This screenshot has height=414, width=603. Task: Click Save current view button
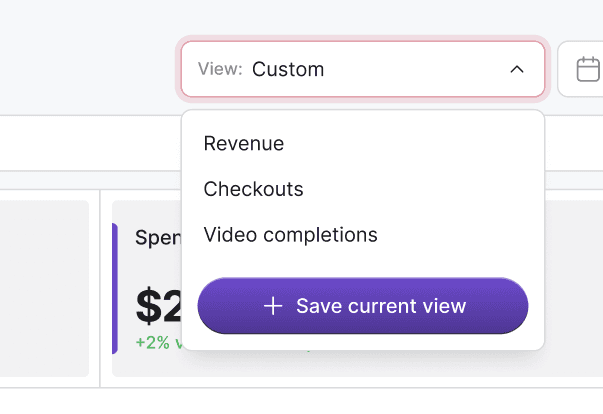pyautogui.click(x=363, y=306)
